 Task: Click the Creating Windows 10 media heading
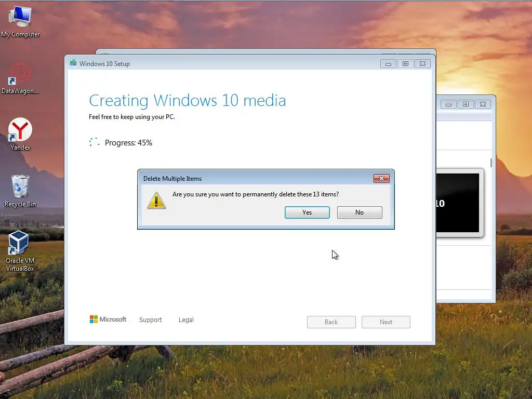(187, 101)
